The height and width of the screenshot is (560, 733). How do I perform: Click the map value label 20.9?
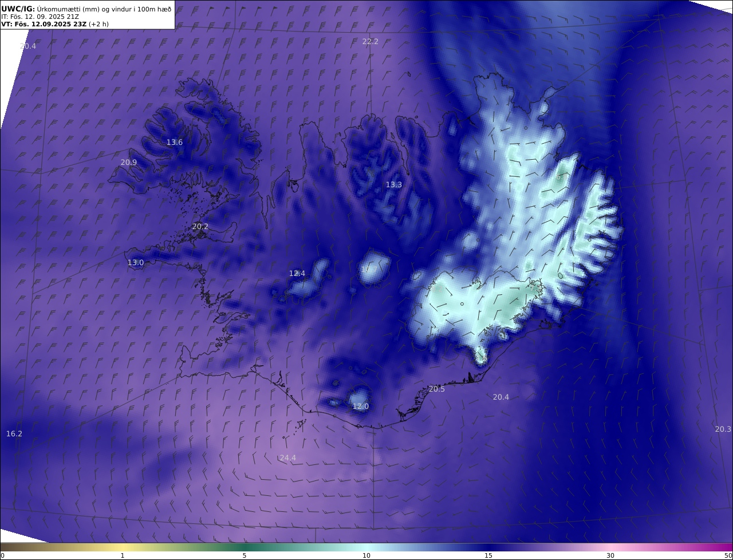129,163
